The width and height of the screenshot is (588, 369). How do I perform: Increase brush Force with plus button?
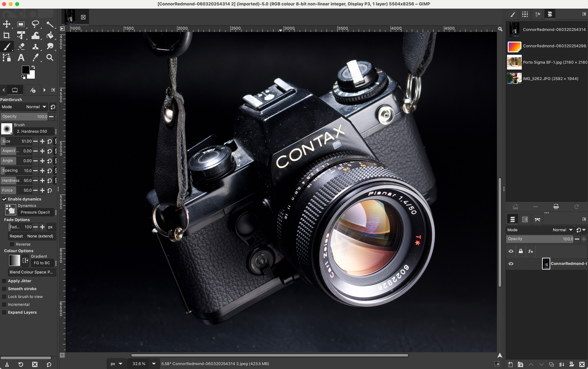coord(42,190)
